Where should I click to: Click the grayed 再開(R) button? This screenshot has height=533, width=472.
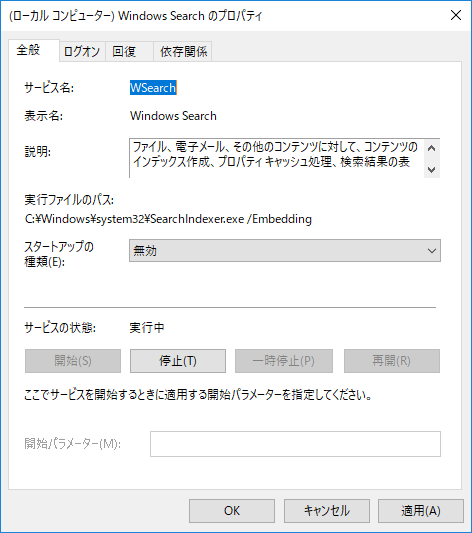[x=392, y=361]
